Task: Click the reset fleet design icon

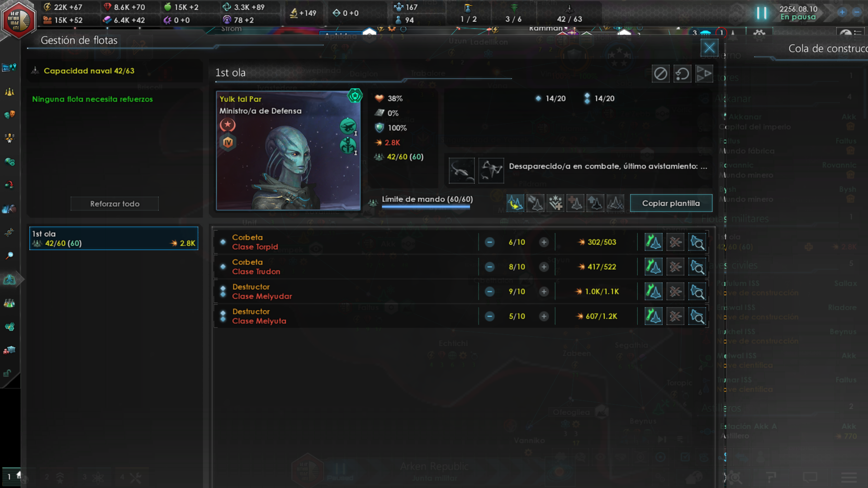Action: (682, 74)
